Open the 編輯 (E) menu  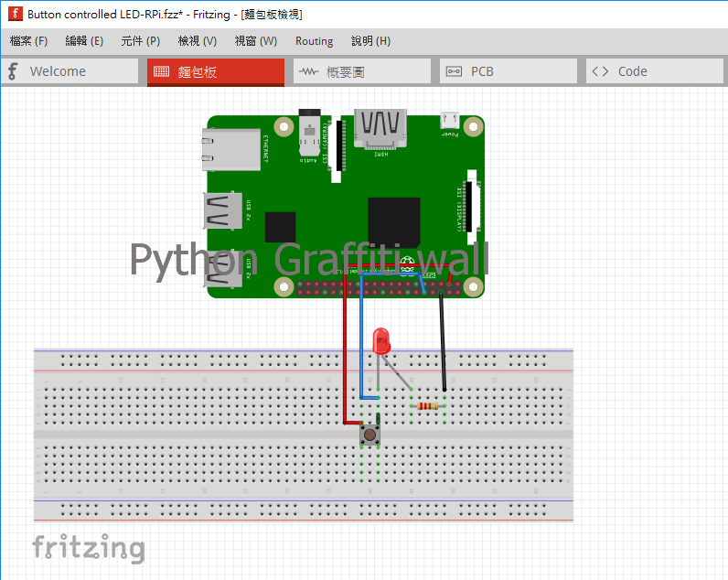point(84,41)
